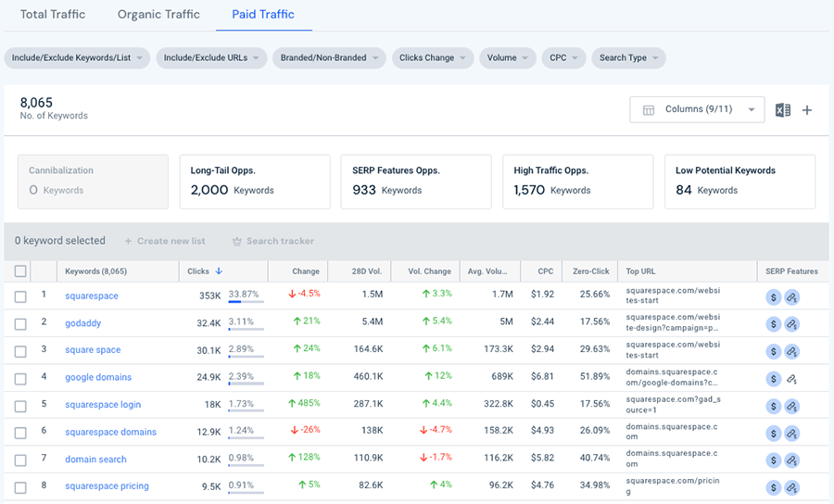Image resolution: width=834 pixels, height=504 pixels.
Task: Click the sitelinks icon in squarespace pricing row
Action: tap(792, 487)
